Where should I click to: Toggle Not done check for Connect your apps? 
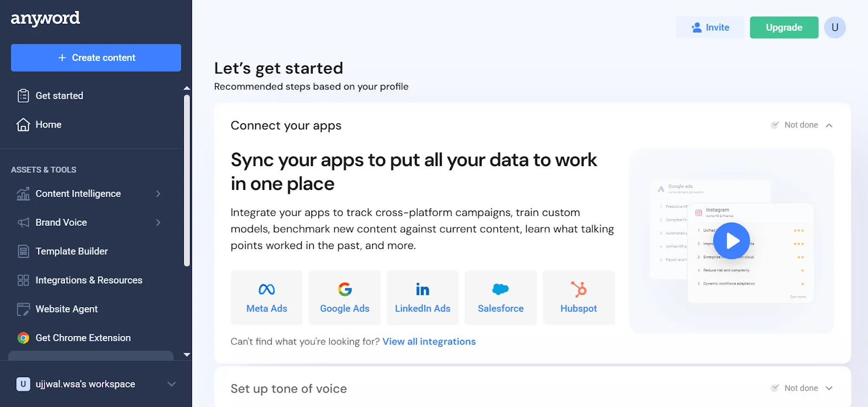point(775,125)
